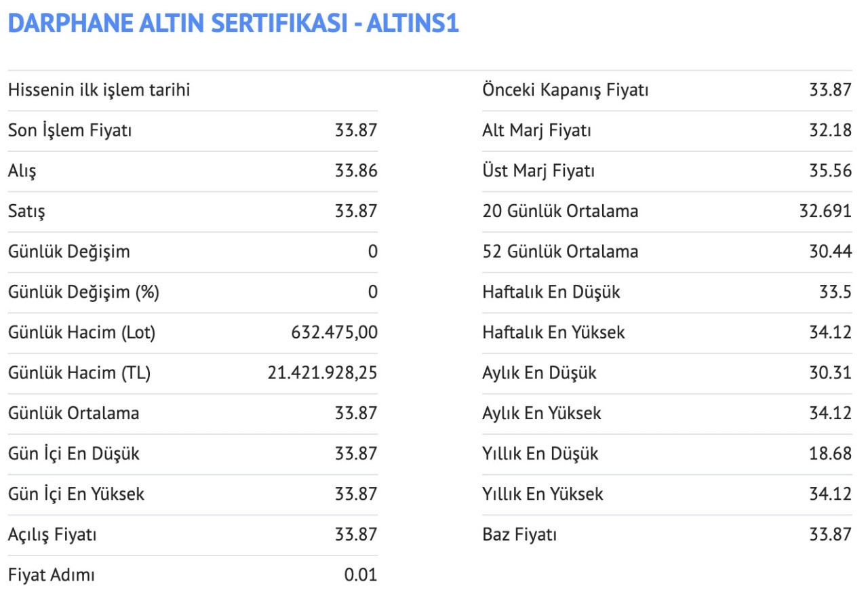Click the Açılış Fiyatı label
868x605 pixels.
tap(52, 535)
